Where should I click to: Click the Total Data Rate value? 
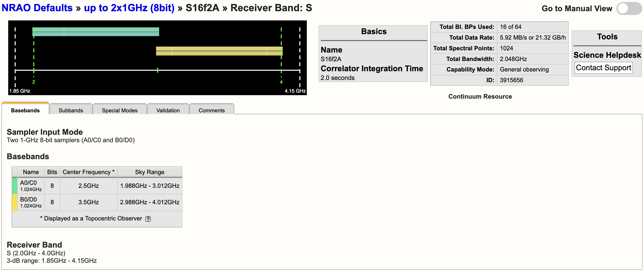tap(533, 38)
